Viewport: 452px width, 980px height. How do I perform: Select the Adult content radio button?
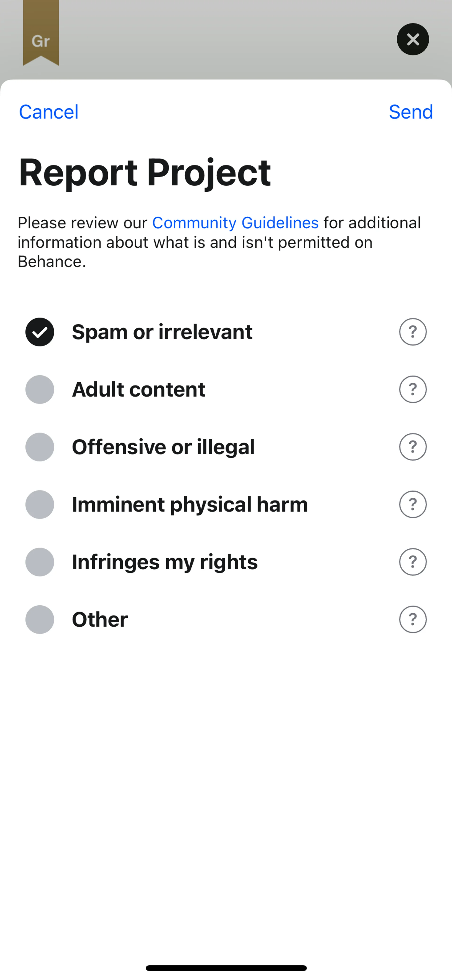pos(40,389)
